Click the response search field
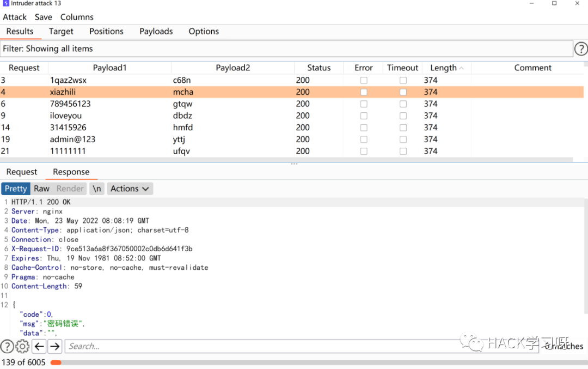This screenshot has height=369, width=588. pos(302,346)
